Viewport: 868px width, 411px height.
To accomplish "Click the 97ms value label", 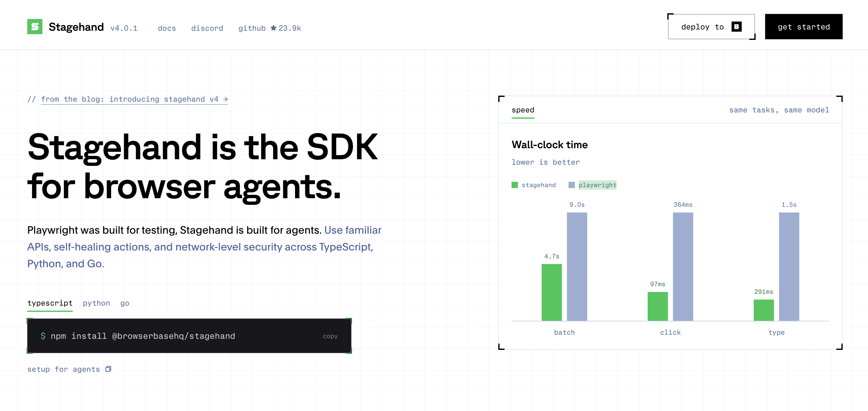I will tap(658, 284).
